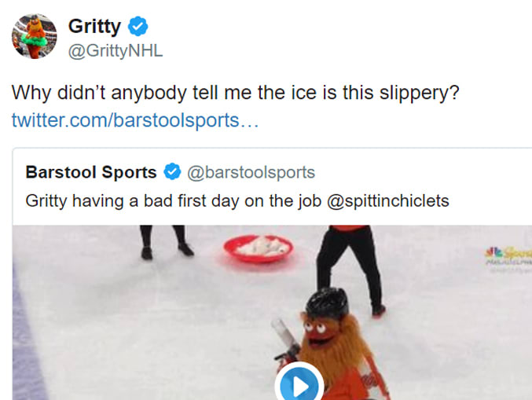Open the Barstool Sports account name
Viewport: 532px width, 400px height.
91,172
